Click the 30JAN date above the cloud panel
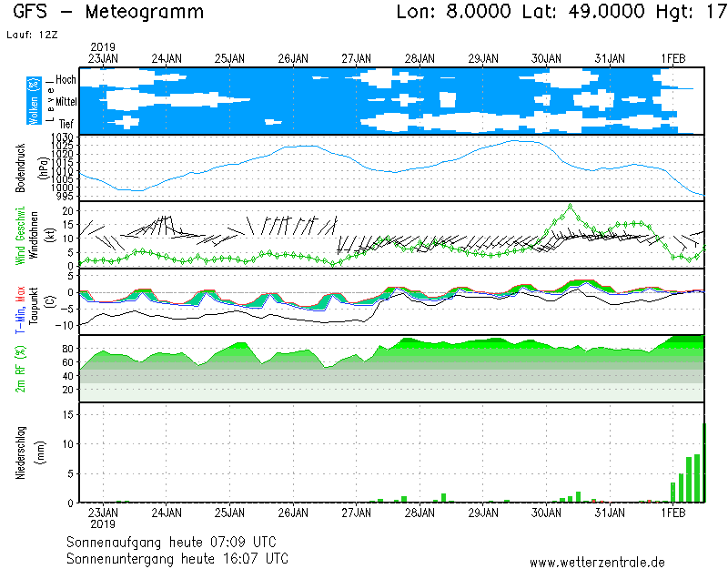728x569 pixels. click(x=546, y=59)
